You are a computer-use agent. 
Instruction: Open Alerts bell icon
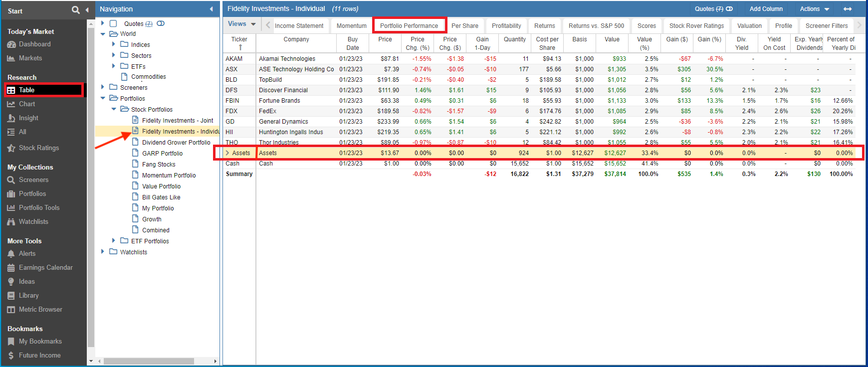click(x=11, y=254)
